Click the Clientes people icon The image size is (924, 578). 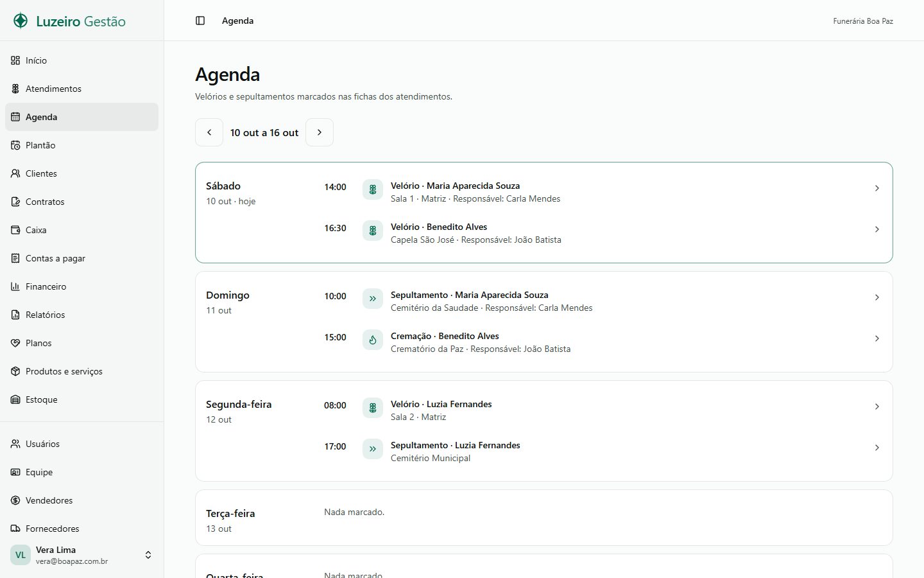(x=15, y=173)
